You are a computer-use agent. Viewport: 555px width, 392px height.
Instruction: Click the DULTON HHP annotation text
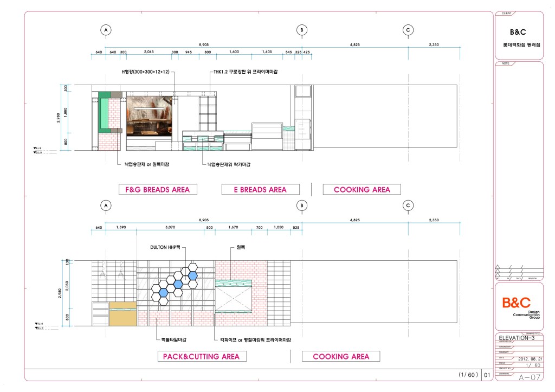pos(167,247)
